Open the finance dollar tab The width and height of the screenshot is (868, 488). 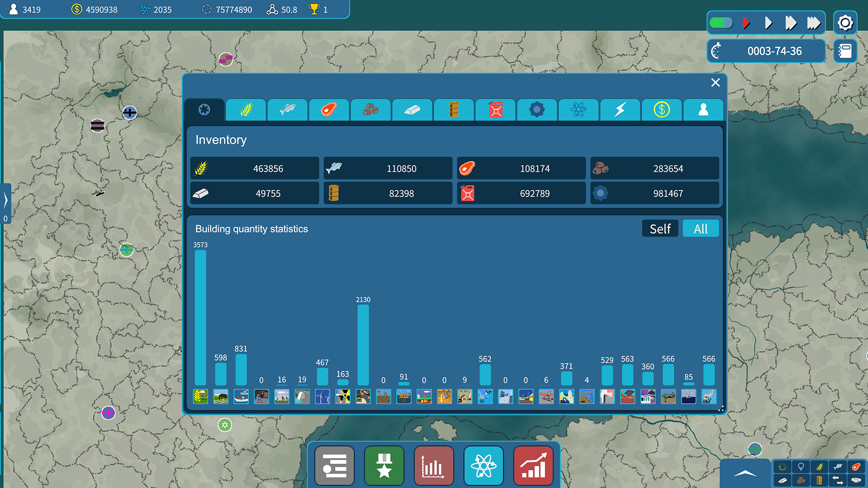pyautogui.click(x=661, y=110)
